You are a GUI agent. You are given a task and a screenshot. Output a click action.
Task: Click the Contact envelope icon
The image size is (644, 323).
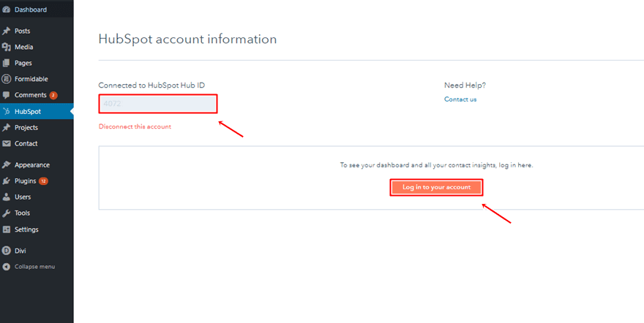click(6, 143)
